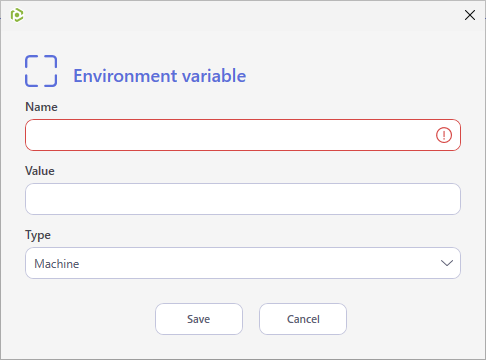The width and height of the screenshot is (486, 360).
Task: Select the Machine text in Type combo box
Action: point(57,264)
